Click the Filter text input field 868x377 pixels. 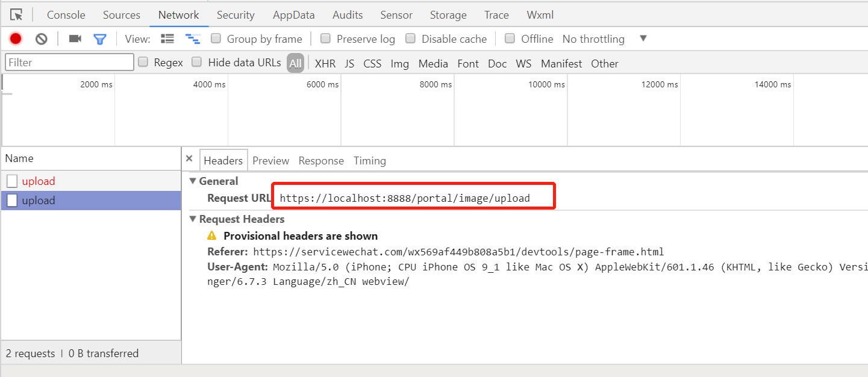point(69,62)
